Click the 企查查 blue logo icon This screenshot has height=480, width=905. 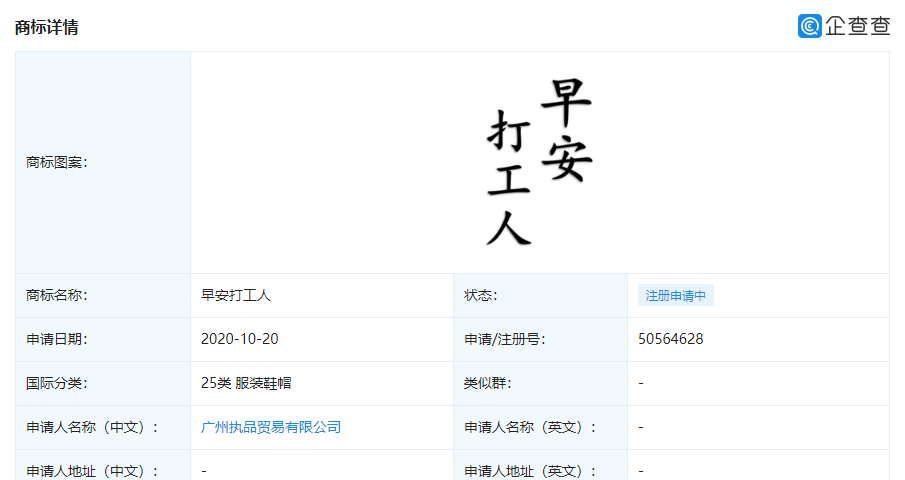coord(809,27)
